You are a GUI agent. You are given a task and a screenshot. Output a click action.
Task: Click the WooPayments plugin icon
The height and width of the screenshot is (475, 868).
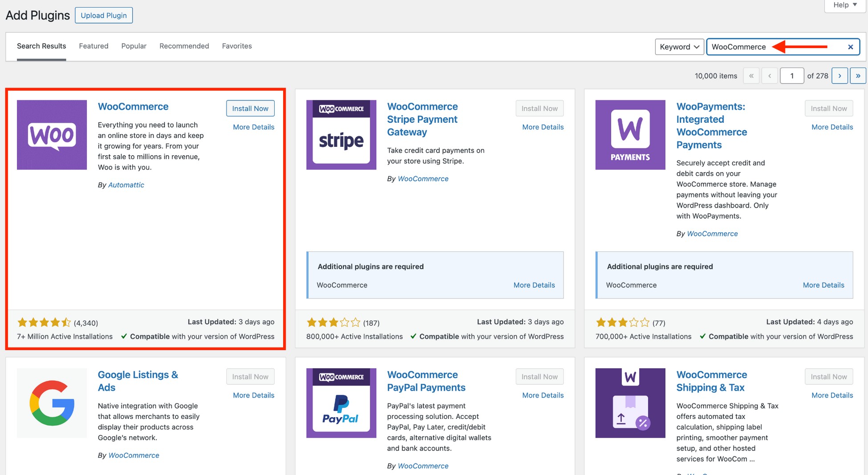tap(630, 135)
